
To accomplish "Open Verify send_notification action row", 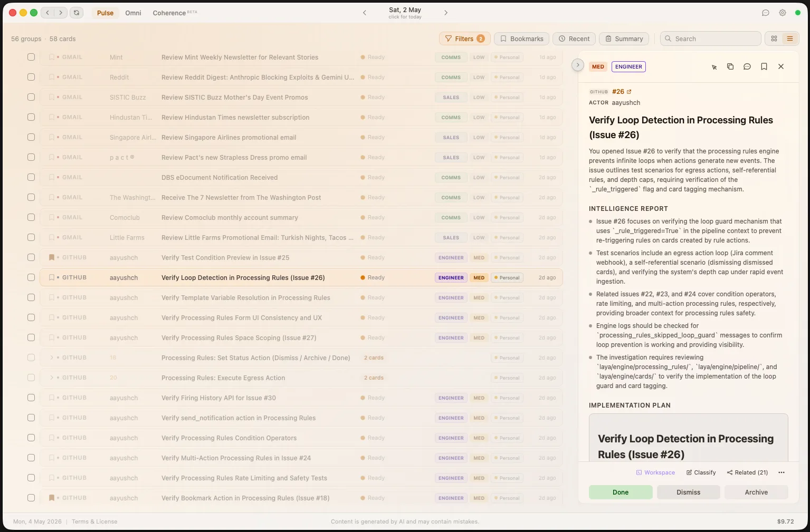I will (x=301, y=418).
